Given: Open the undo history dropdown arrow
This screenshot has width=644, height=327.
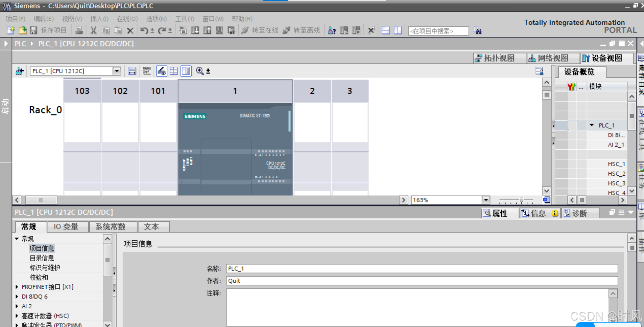Looking at the screenshot, I should (x=152, y=31).
